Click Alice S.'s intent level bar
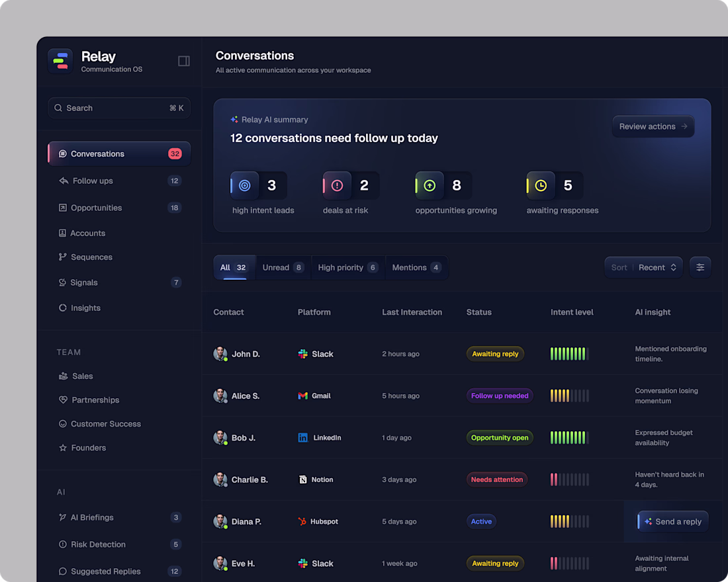Viewport: 728px width, 582px height. click(x=570, y=395)
